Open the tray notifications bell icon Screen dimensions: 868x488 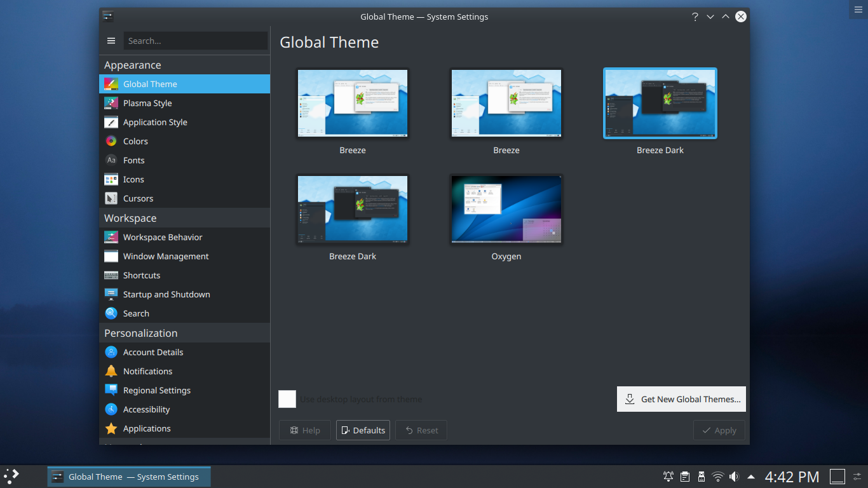[x=668, y=477]
